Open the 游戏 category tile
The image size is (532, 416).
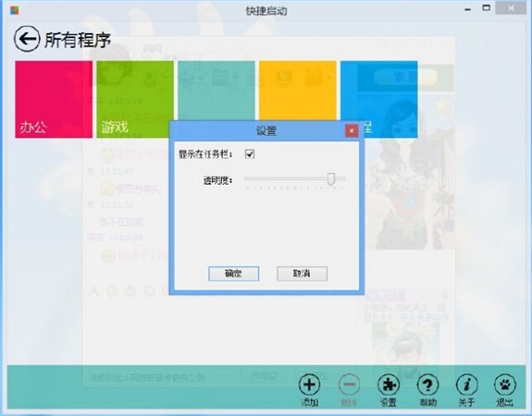tap(135, 99)
